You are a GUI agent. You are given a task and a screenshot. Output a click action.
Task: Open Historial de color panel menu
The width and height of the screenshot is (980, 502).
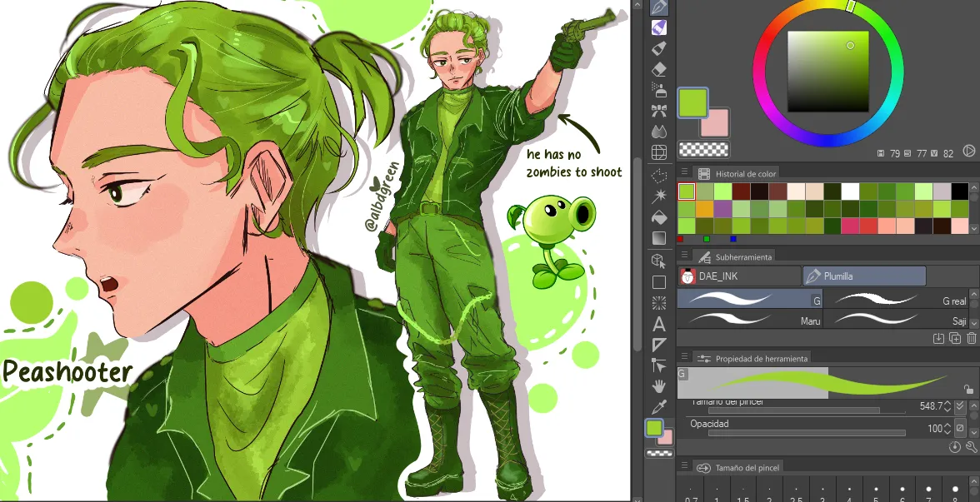pyautogui.click(x=685, y=173)
